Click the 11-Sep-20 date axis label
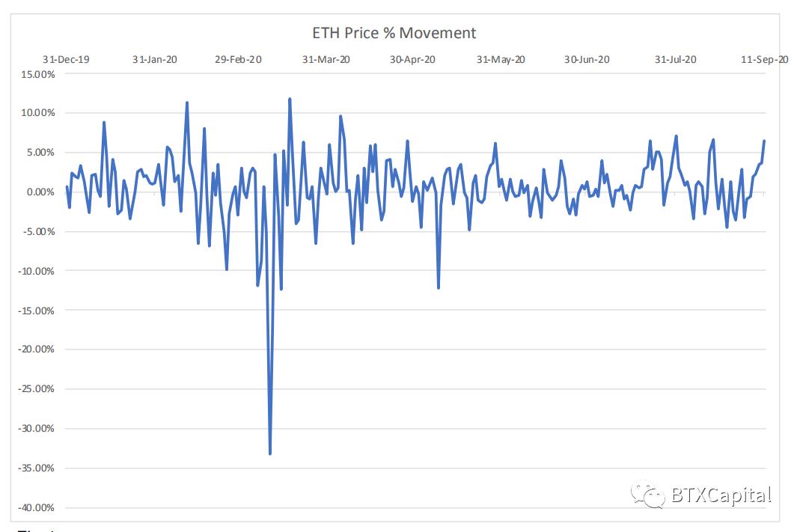This screenshot has width=797, height=532. click(765, 59)
